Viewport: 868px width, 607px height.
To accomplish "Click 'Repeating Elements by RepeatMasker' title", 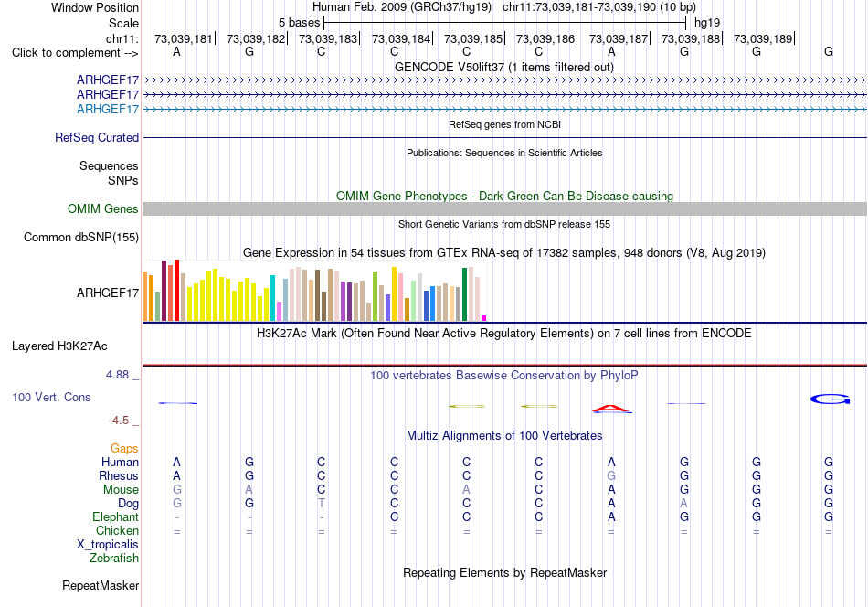I will 504,572.
